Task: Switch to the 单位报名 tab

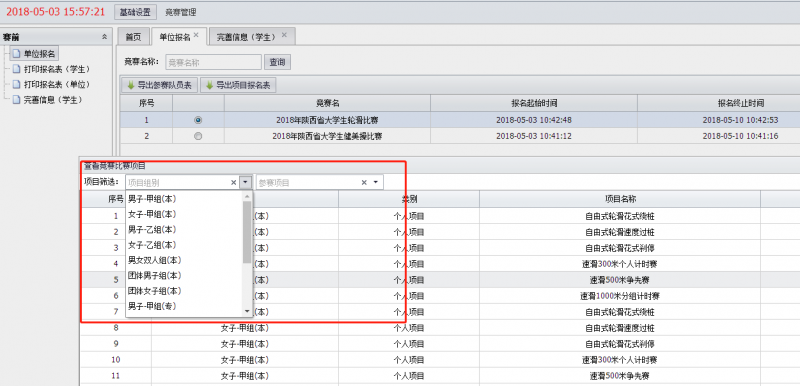Action: point(174,37)
